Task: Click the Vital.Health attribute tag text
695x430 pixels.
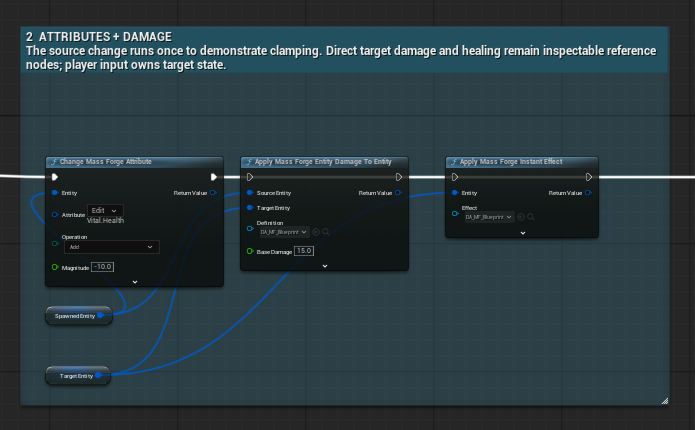Action: coord(105,220)
